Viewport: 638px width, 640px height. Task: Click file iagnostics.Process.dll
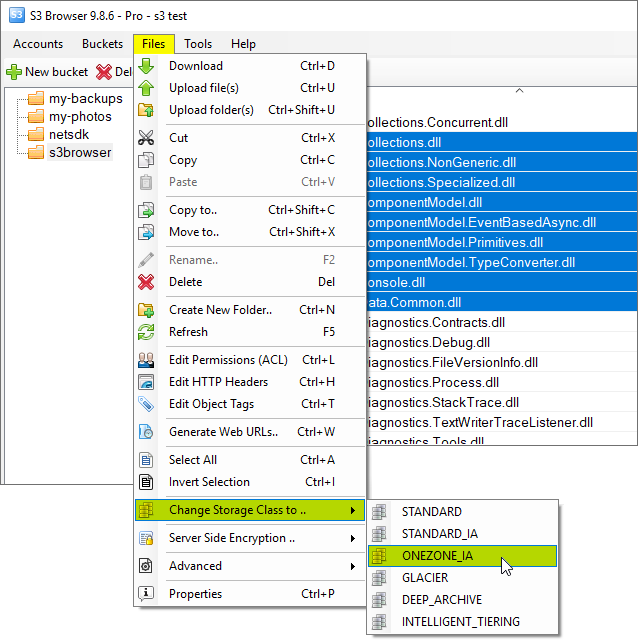433,382
